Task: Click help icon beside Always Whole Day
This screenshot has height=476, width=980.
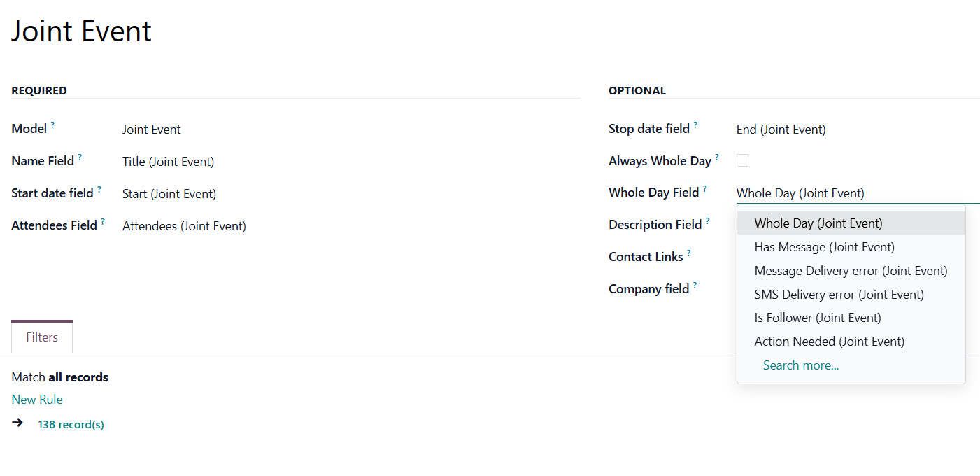Action: (x=717, y=157)
